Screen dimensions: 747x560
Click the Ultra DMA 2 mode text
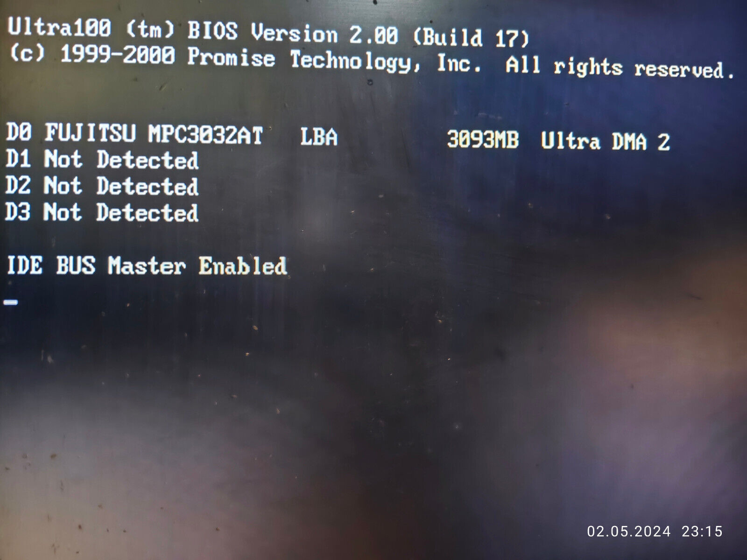tap(606, 141)
